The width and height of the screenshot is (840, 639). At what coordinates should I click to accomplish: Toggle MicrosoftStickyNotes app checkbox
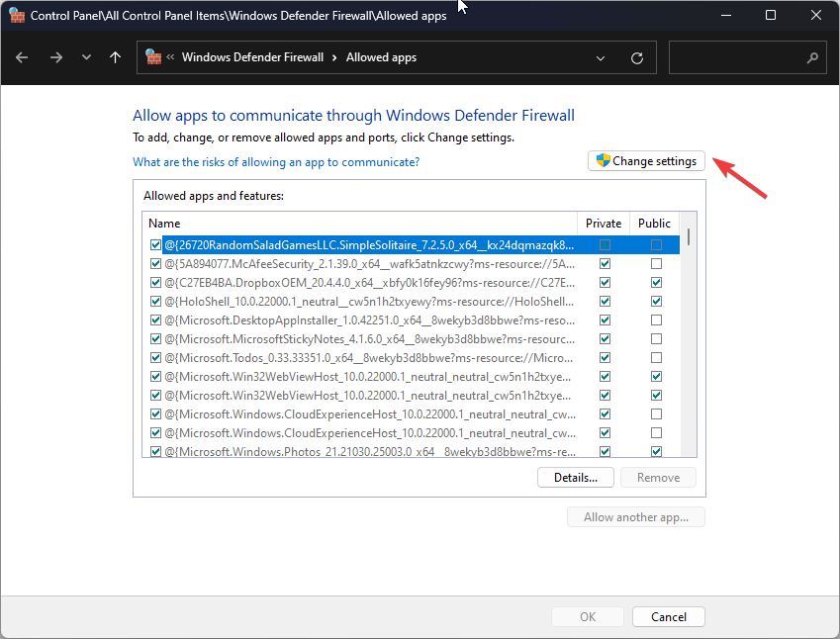155,338
